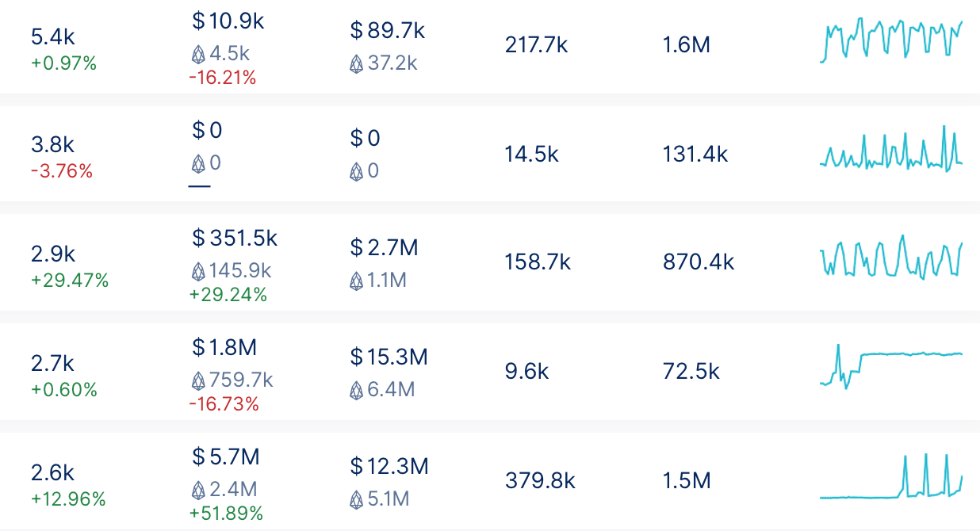Click the $351.5k volume value
980x531 pixels.
[235, 238]
